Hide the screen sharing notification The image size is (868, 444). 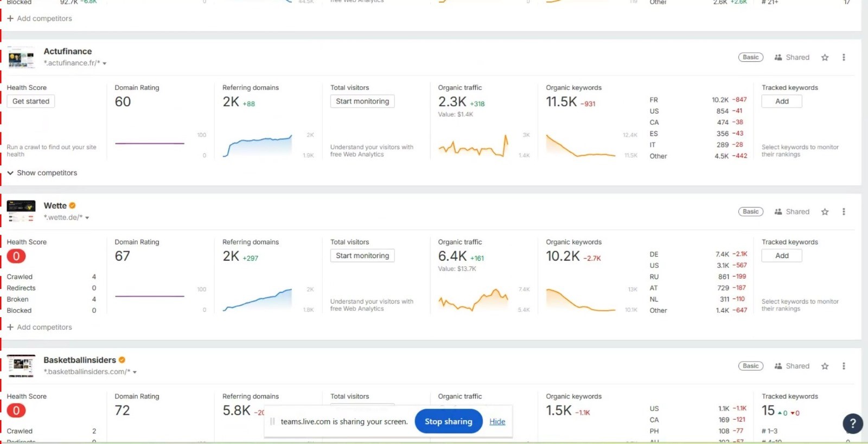497,422
